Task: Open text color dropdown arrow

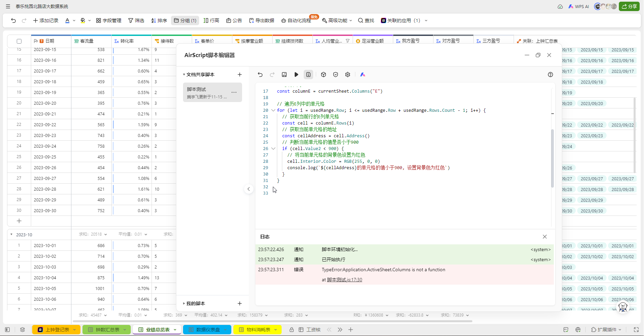Action: pos(74,20)
